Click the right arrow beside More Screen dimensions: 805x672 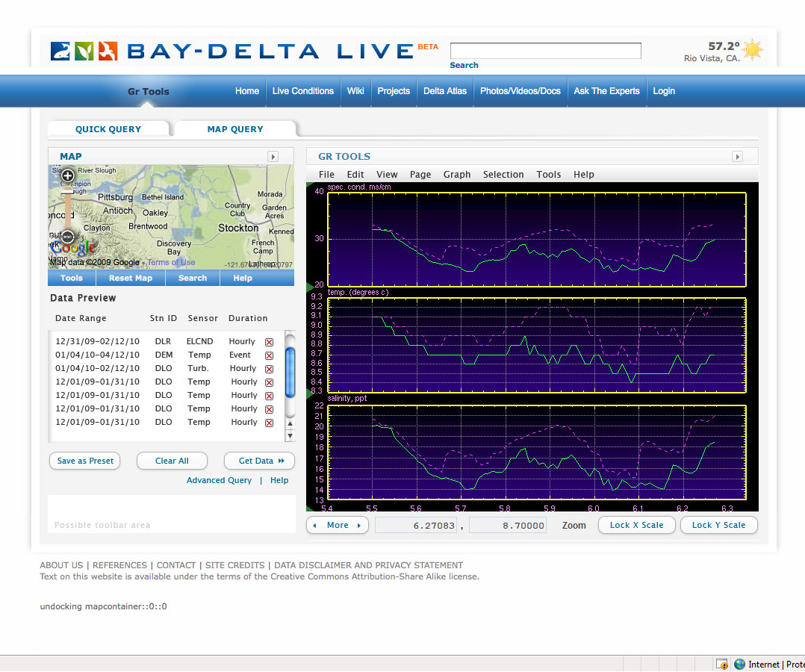pos(359,525)
